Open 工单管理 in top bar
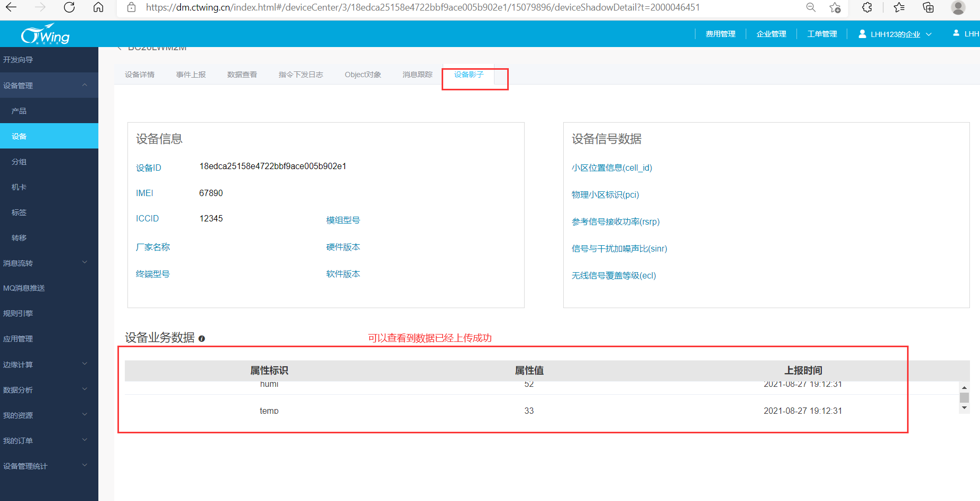 (x=822, y=34)
